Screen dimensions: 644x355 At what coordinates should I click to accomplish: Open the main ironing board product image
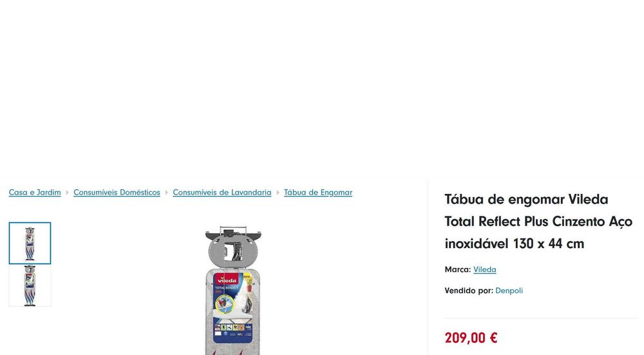click(x=233, y=290)
